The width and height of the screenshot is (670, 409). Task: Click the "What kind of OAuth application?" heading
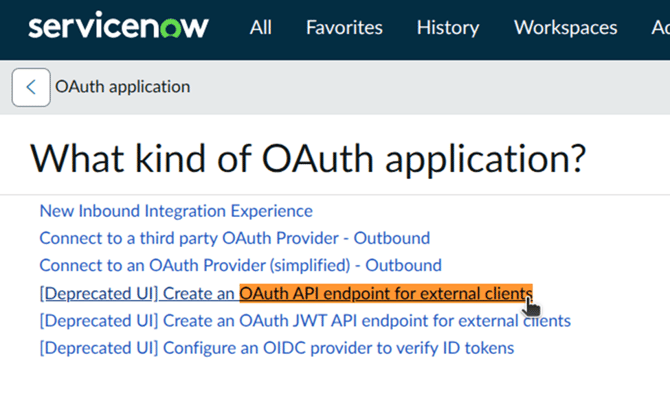[x=308, y=158]
